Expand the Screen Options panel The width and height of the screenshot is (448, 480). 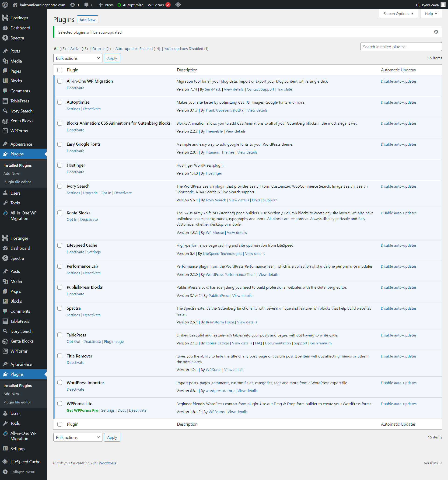tap(398, 14)
